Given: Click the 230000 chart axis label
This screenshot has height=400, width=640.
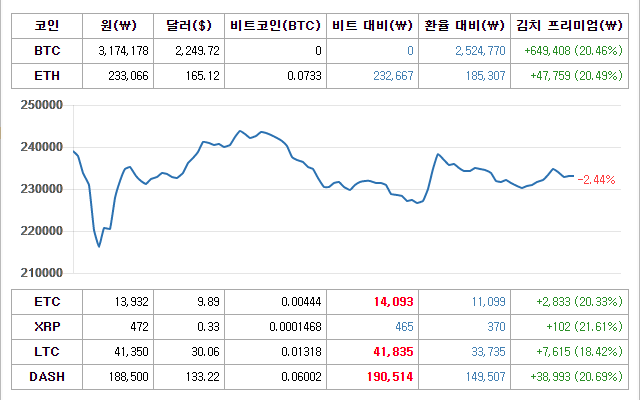Looking at the screenshot, I should [42, 189].
